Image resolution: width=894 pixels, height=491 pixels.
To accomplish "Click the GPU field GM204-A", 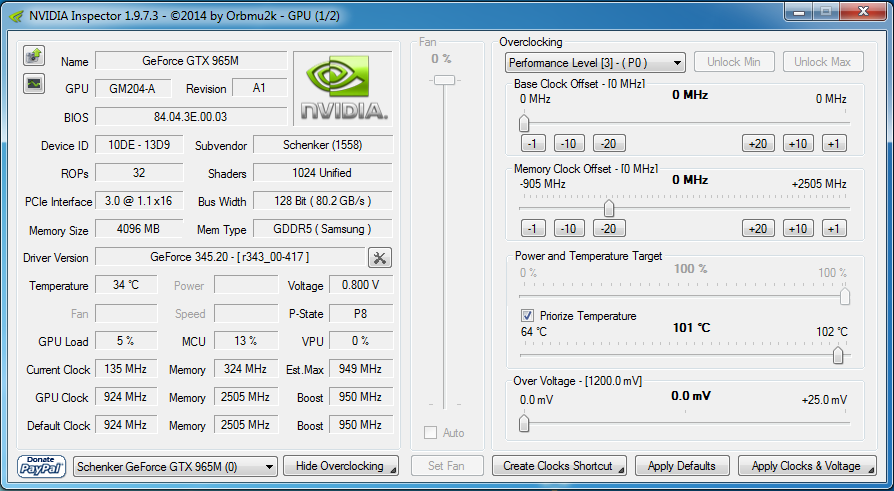I will click(132, 88).
